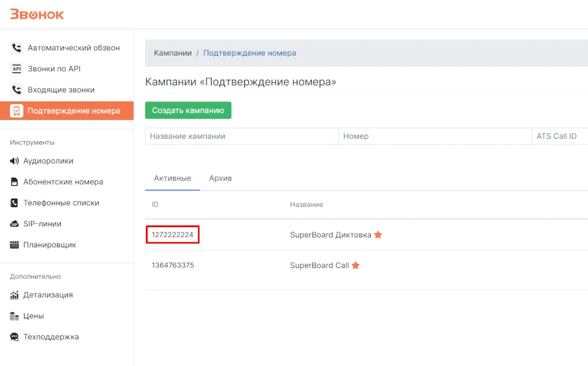This screenshot has width=588, height=366.
Task: Click the API icon in sidebar
Action: [x=17, y=69]
